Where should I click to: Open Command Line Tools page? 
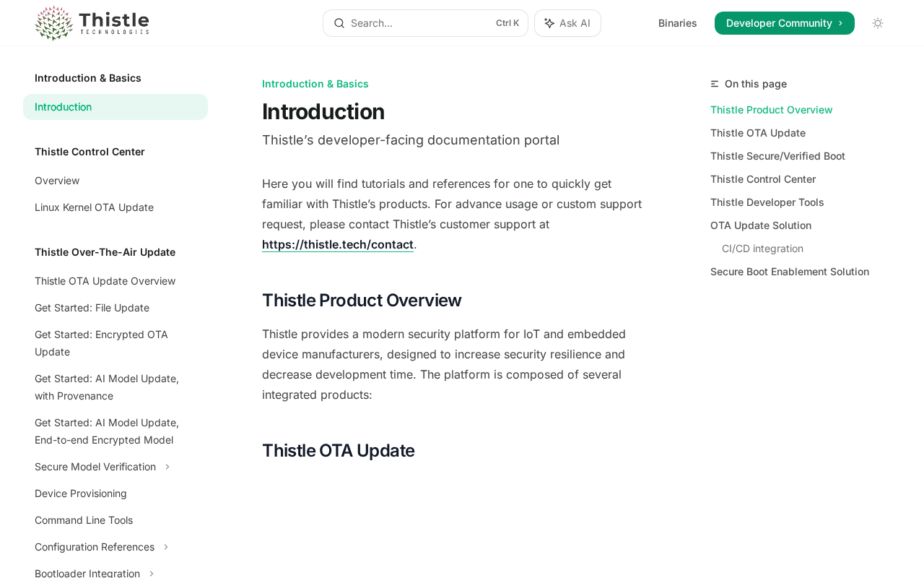(84, 520)
